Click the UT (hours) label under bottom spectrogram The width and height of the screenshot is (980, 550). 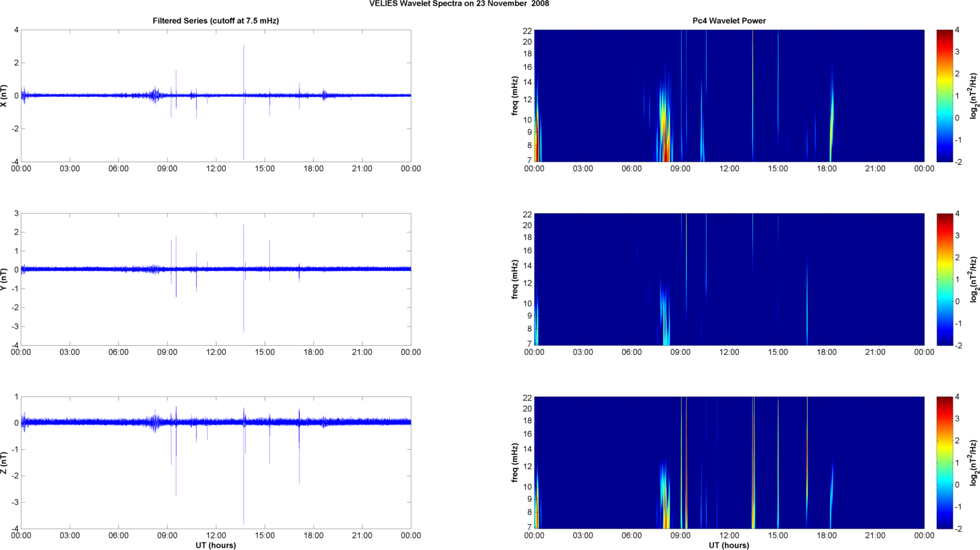(728, 545)
